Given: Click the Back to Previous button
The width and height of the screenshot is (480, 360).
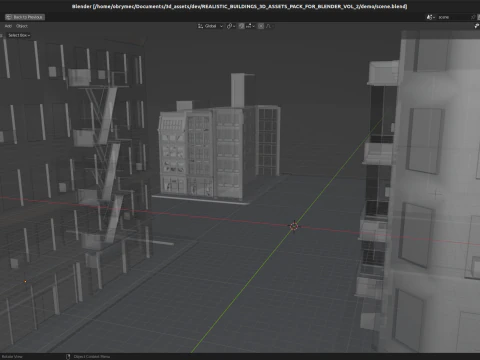Looking at the screenshot, I should point(25,17).
